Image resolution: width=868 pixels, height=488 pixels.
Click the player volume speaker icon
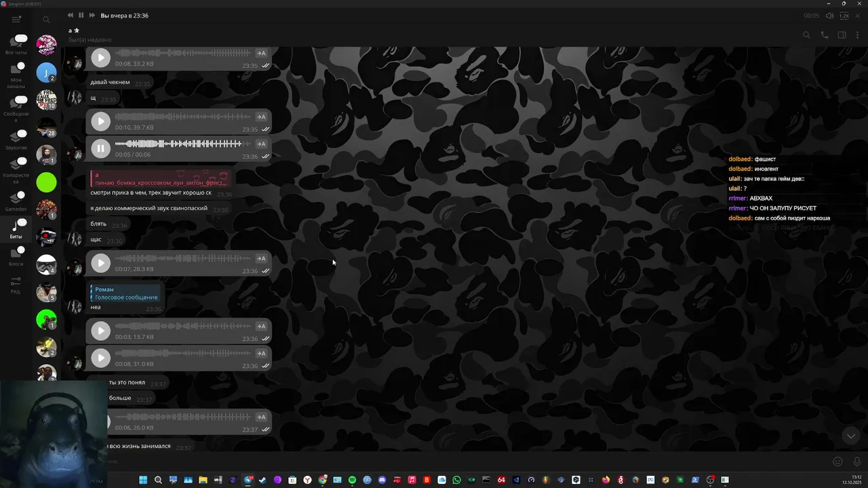click(x=829, y=16)
